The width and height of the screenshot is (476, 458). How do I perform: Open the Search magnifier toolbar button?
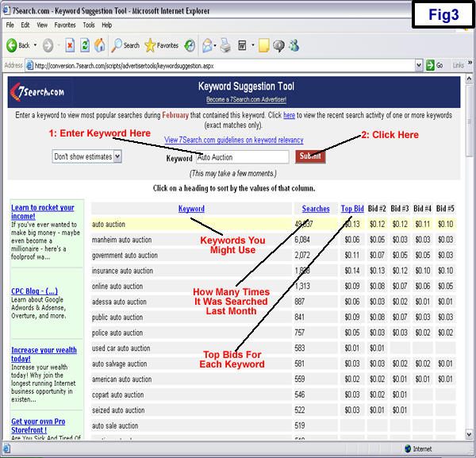point(125,45)
